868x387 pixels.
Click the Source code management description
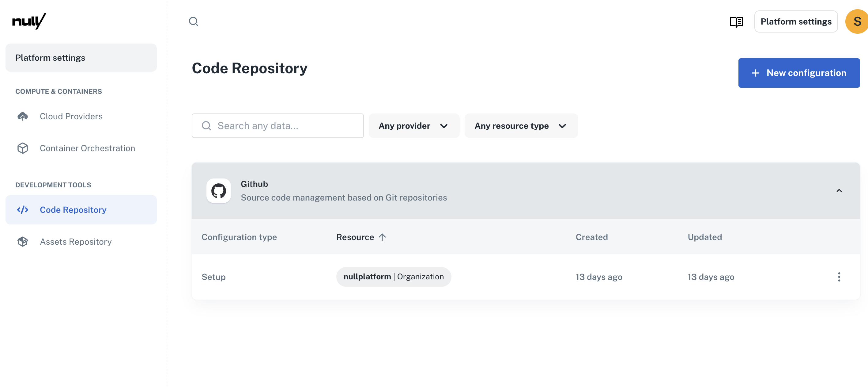(x=344, y=198)
